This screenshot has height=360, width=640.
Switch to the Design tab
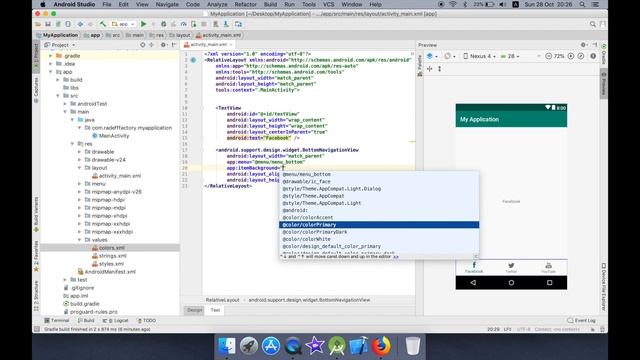[194, 310]
